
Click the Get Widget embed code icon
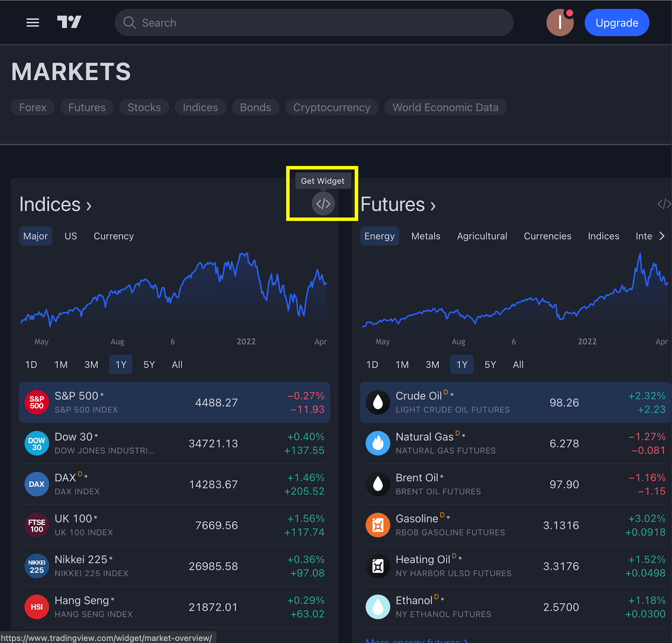coord(323,204)
